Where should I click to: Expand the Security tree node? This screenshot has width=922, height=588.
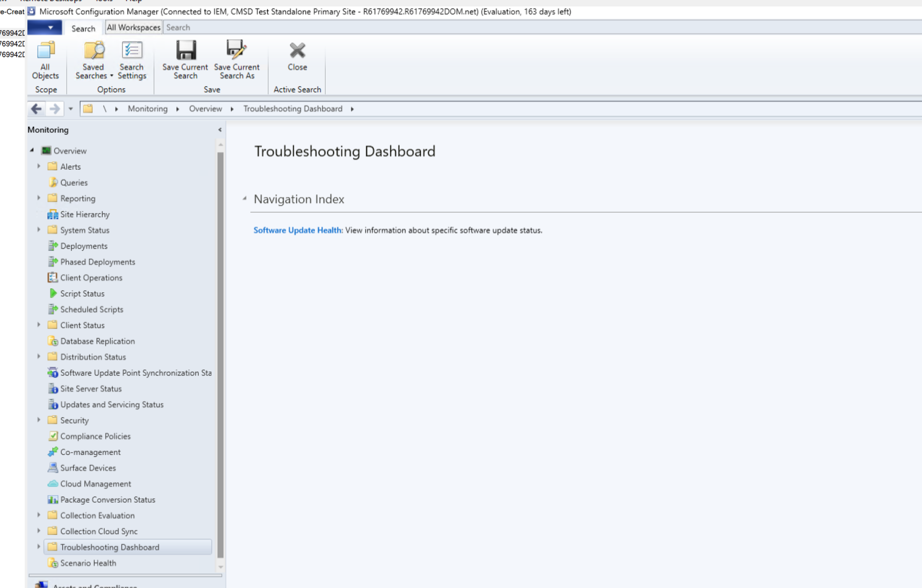click(39, 420)
